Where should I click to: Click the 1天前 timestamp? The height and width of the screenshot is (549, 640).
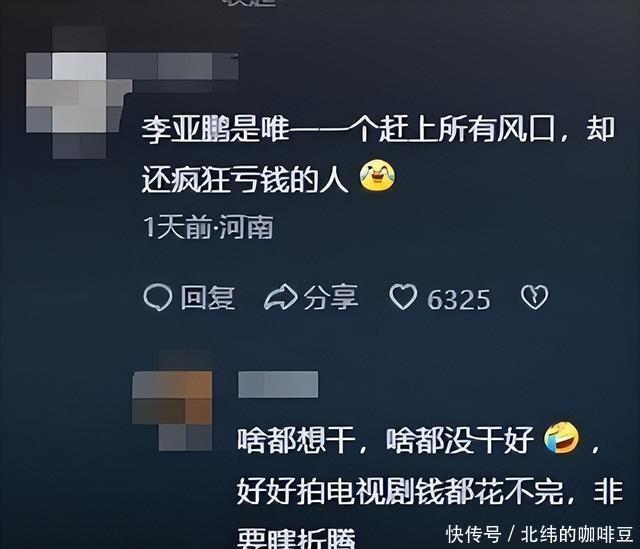[x=178, y=227]
